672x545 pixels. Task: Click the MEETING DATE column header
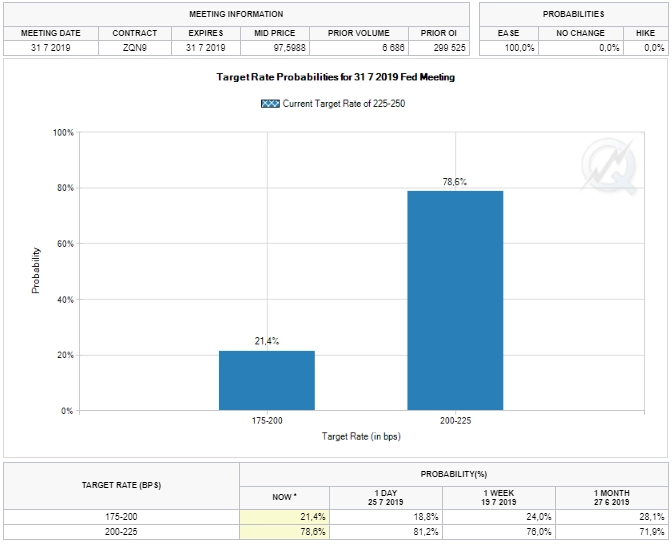pos(51,33)
